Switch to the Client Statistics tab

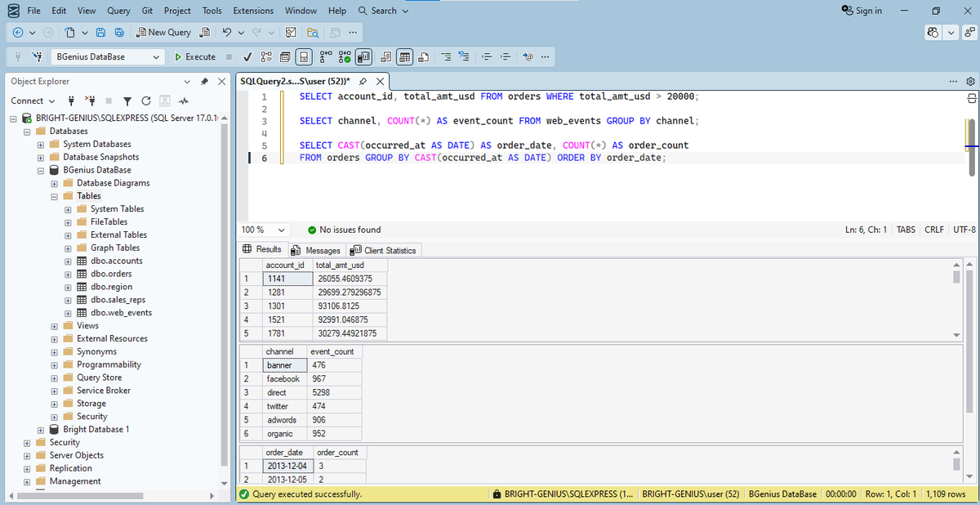point(383,250)
